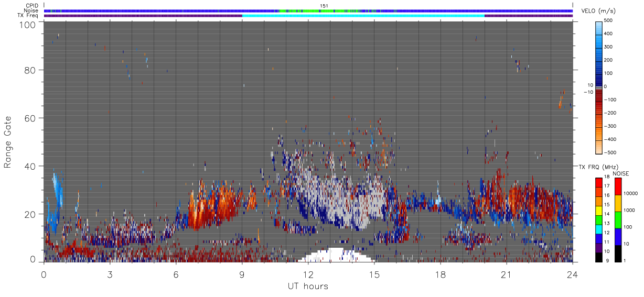Click the "1000" label on the NOISE legend
644x297 pixels.
[x=630, y=210]
